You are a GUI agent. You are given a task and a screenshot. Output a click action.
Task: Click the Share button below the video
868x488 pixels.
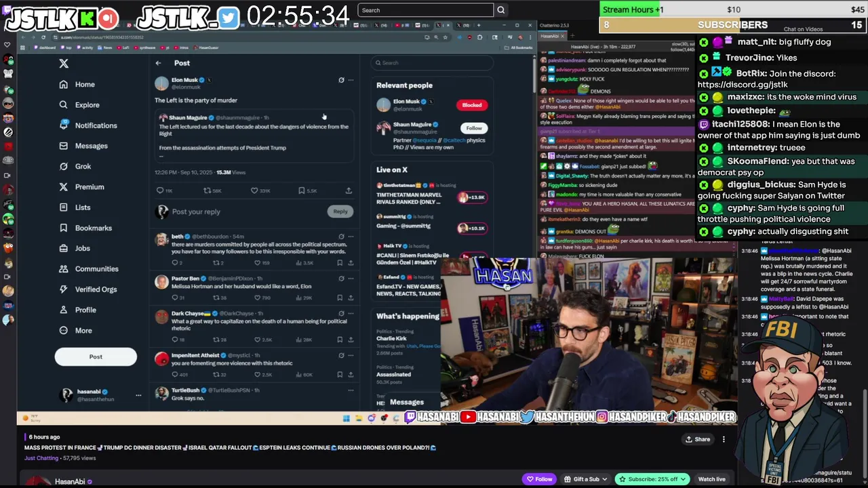click(698, 439)
